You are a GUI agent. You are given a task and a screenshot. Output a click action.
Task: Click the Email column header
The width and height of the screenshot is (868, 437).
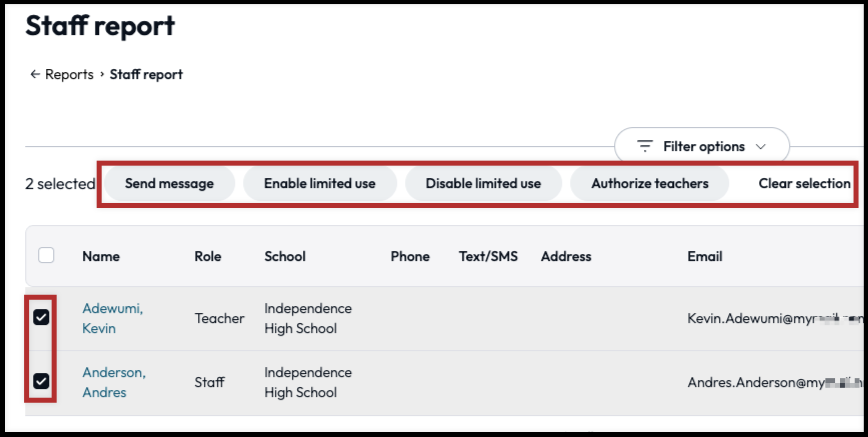tap(704, 256)
